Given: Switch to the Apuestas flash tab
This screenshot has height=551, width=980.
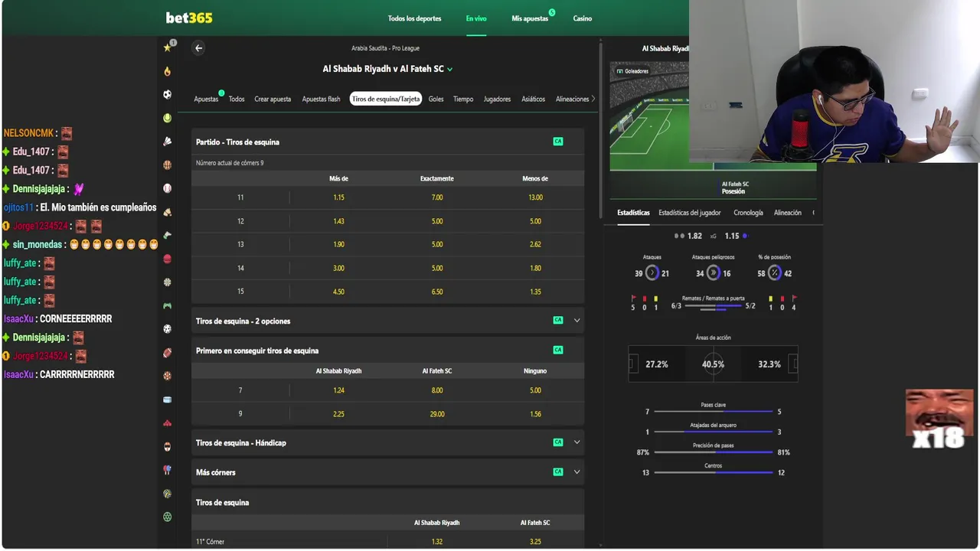Looking at the screenshot, I should coord(321,99).
